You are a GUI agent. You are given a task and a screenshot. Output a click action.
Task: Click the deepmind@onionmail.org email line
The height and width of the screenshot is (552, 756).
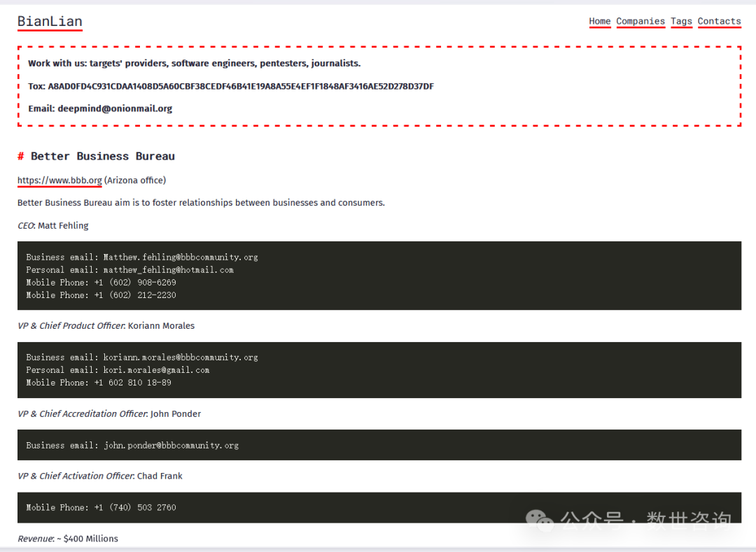click(100, 108)
